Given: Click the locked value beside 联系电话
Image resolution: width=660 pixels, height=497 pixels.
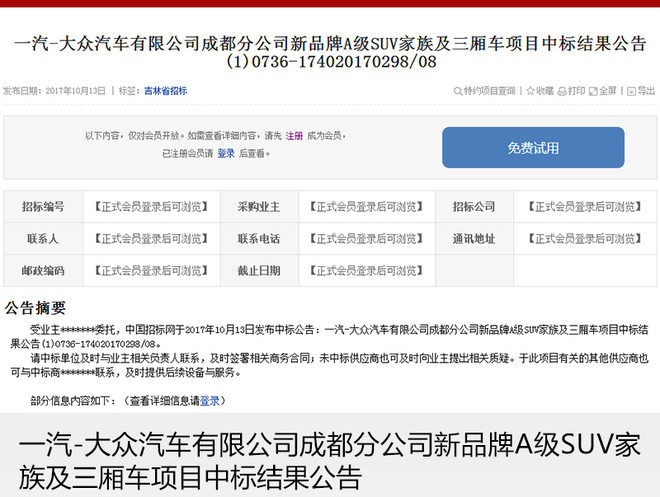Looking at the screenshot, I should pyautogui.click(x=367, y=239).
